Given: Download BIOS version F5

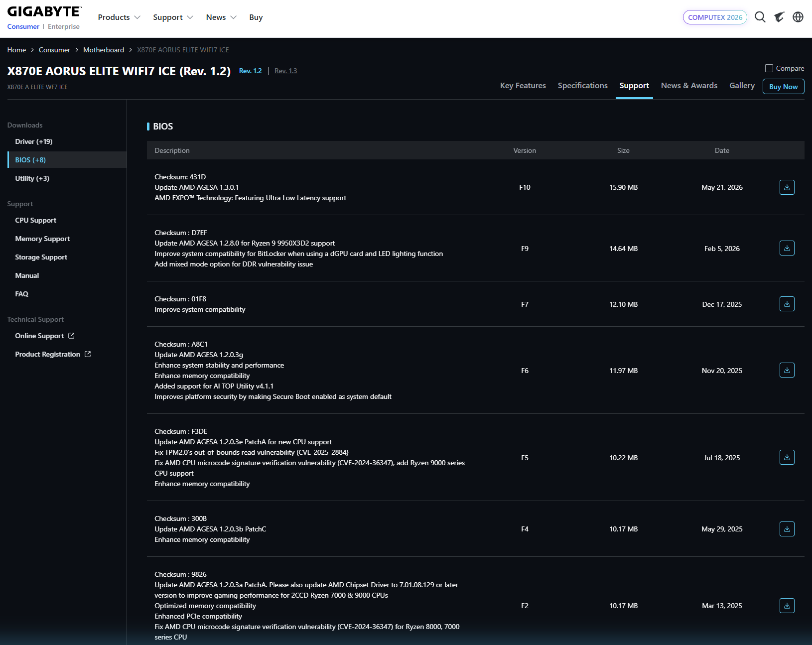Looking at the screenshot, I should point(787,457).
